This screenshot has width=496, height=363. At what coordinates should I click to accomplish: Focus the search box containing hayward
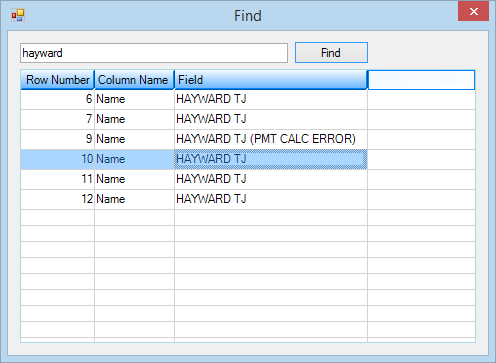point(154,53)
